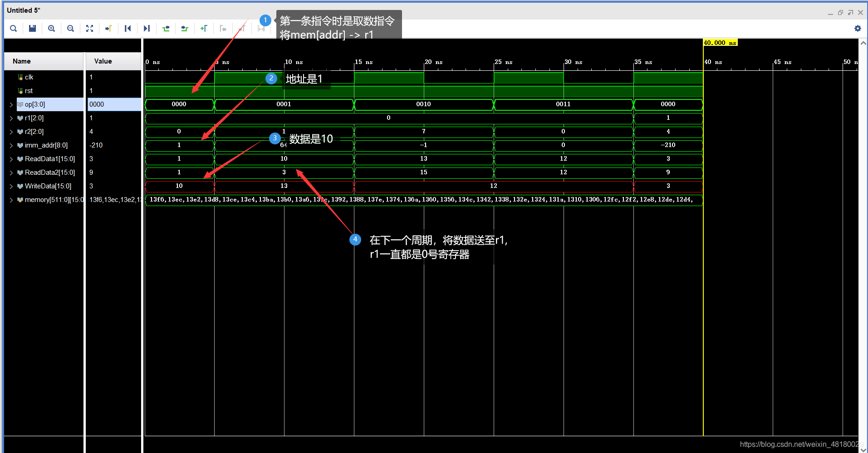Click the op value 0000 cell
The image size is (868, 453).
click(x=114, y=104)
